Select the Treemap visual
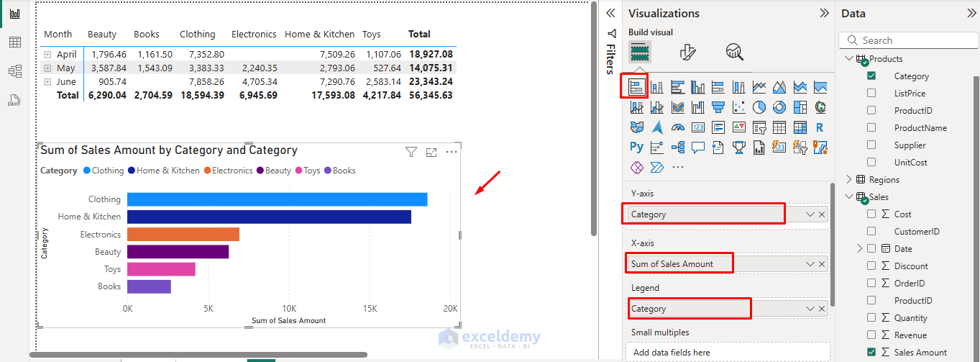This screenshot has width=980, height=362. point(800,107)
